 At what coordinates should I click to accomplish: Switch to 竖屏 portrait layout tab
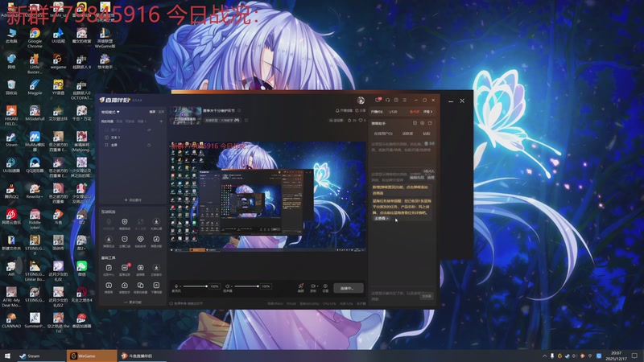click(x=161, y=112)
